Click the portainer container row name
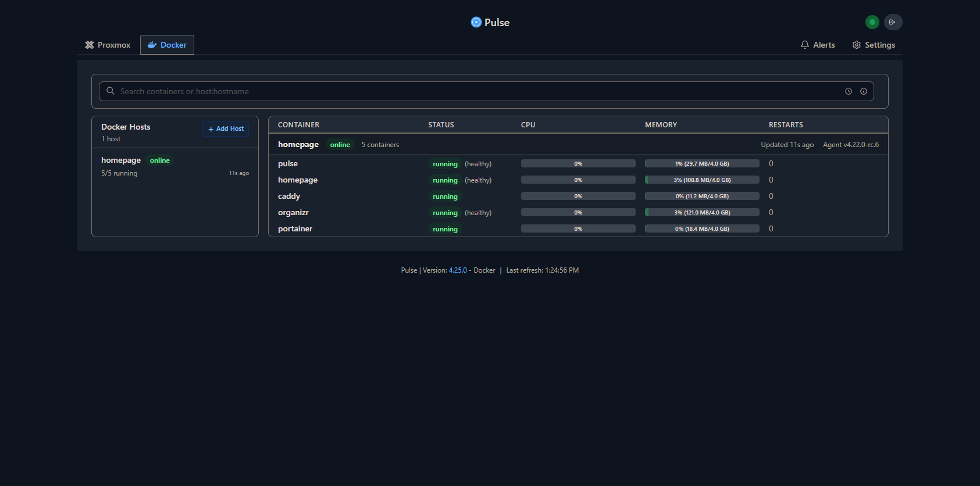This screenshot has width=980, height=486. [295, 229]
